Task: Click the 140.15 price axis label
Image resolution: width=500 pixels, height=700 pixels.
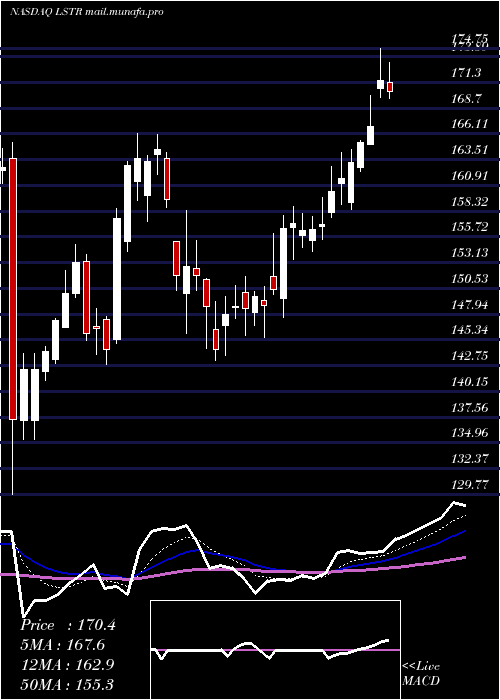Action: click(469, 382)
